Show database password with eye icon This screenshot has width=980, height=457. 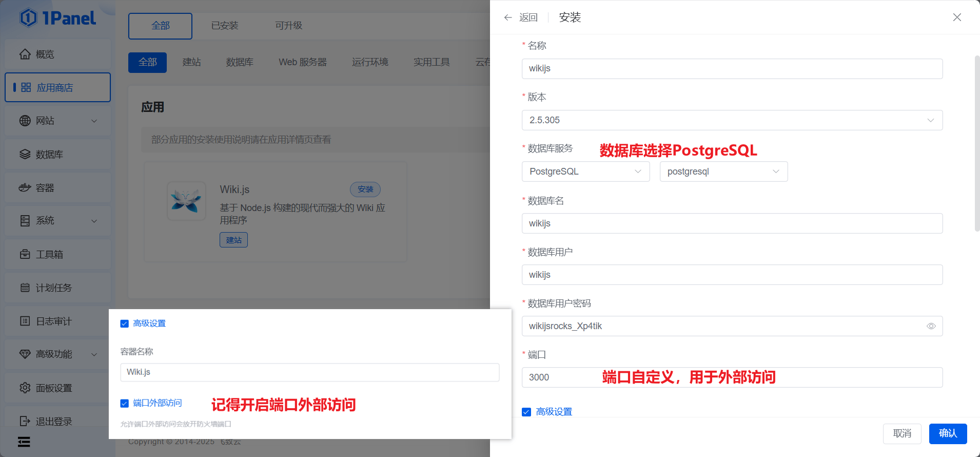pyautogui.click(x=931, y=326)
